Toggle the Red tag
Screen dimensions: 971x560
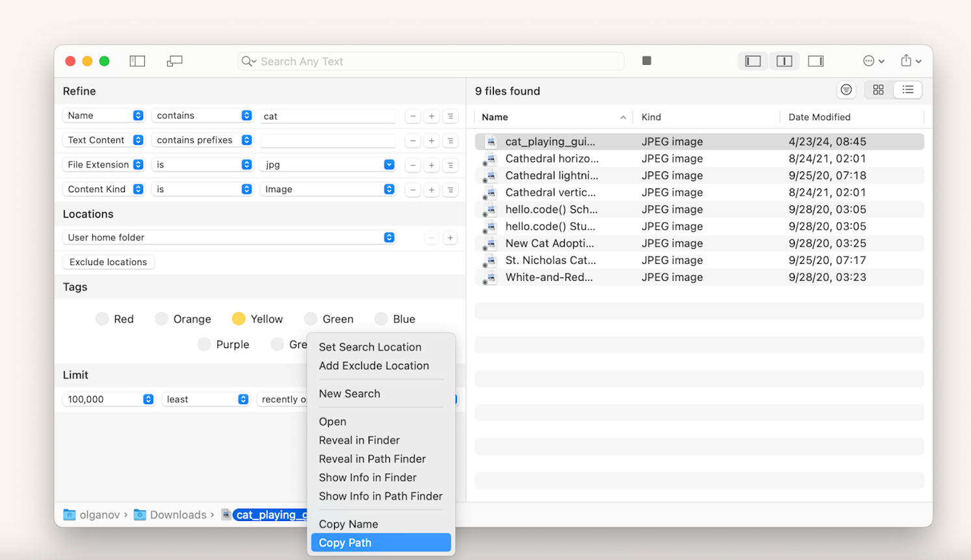point(102,318)
